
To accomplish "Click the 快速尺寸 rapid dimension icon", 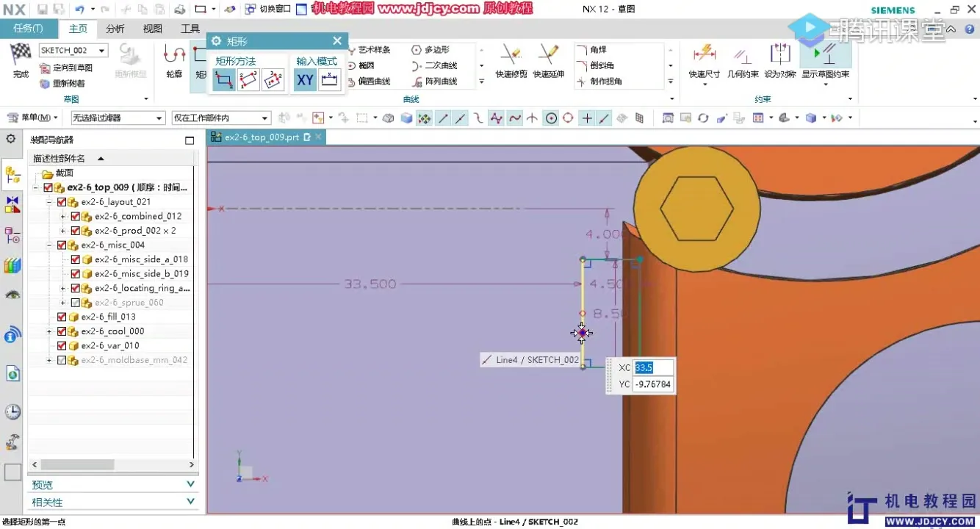I will coord(704,59).
